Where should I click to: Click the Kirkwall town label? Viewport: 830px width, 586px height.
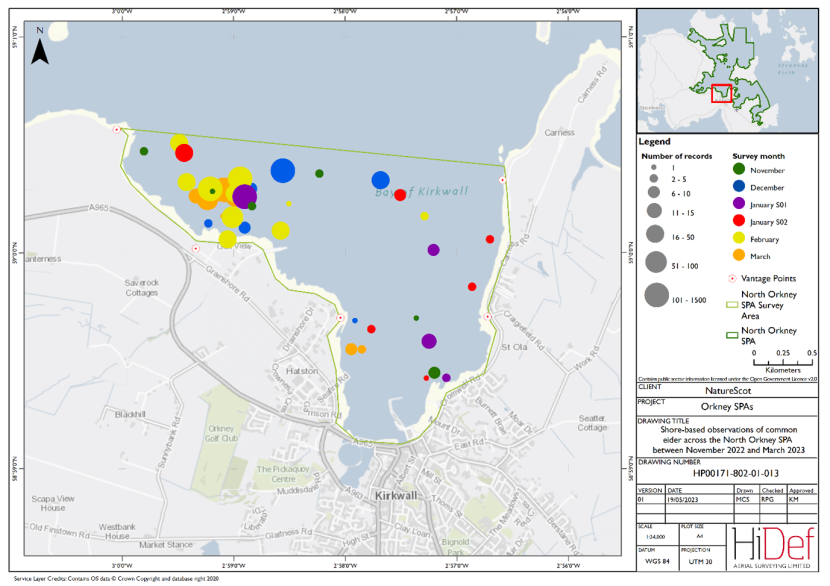(396, 495)
